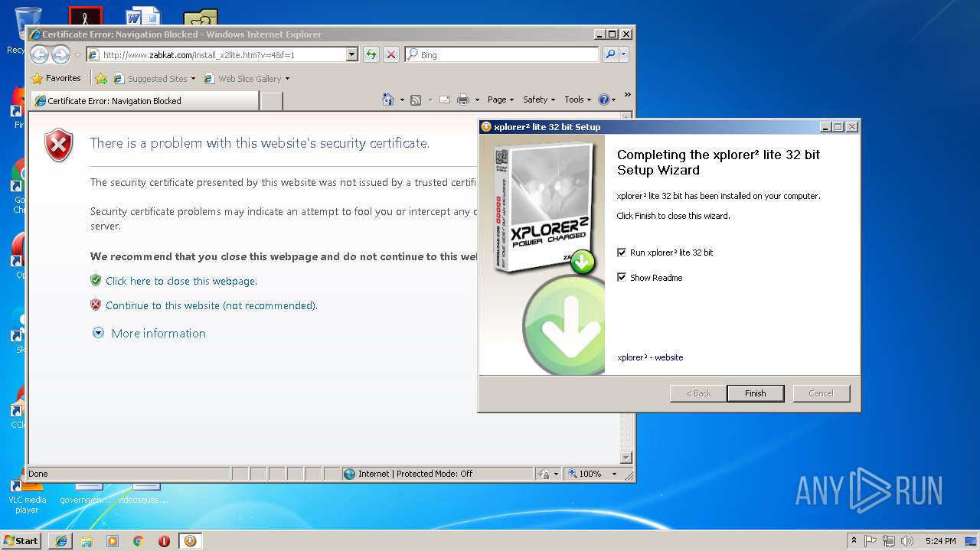The width and height of the screenshot is (980, 551).
Task: Open the Home button dropdown arrow
Action: click(x=402, y=99)
